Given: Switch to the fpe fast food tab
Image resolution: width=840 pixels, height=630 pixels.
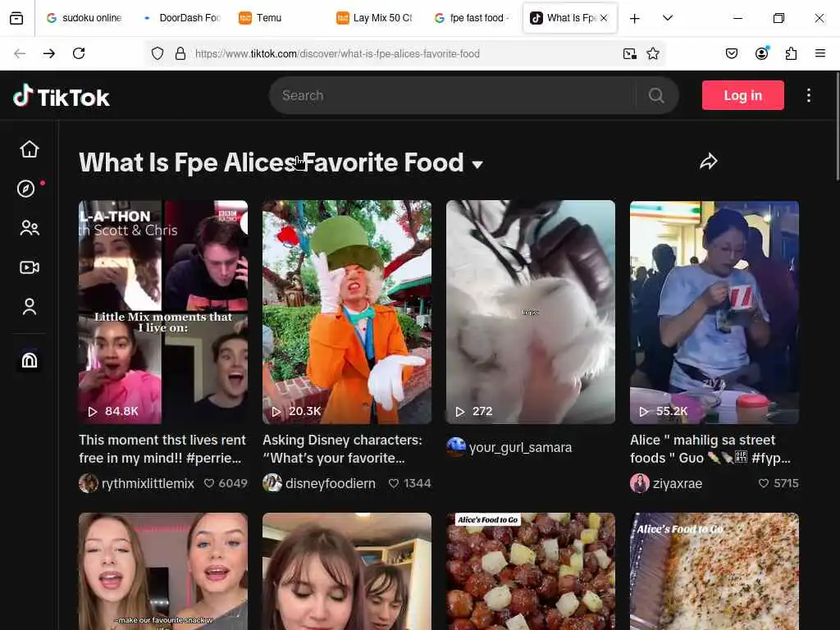Looking at the screenshot, I should tap(472, 18).
